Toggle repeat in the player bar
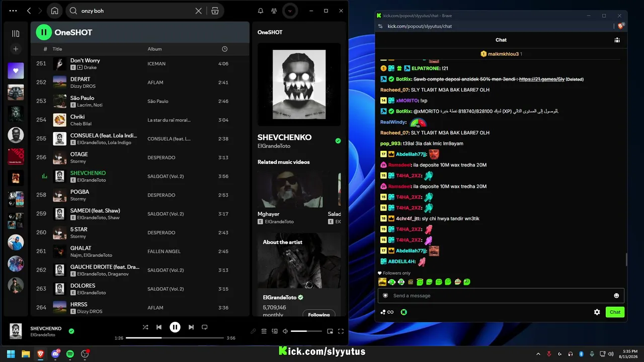 [x=204, y=327]
